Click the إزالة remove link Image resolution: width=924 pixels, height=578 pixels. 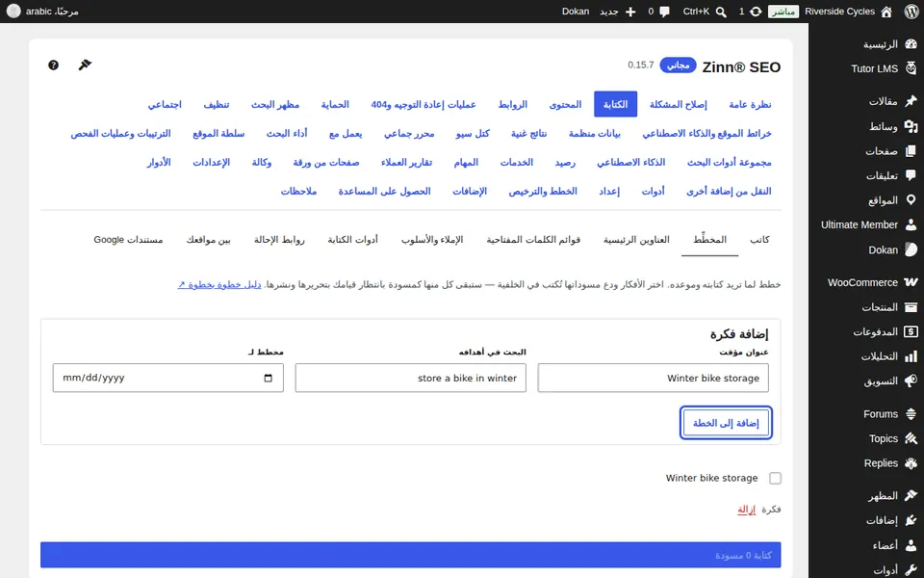746,509
